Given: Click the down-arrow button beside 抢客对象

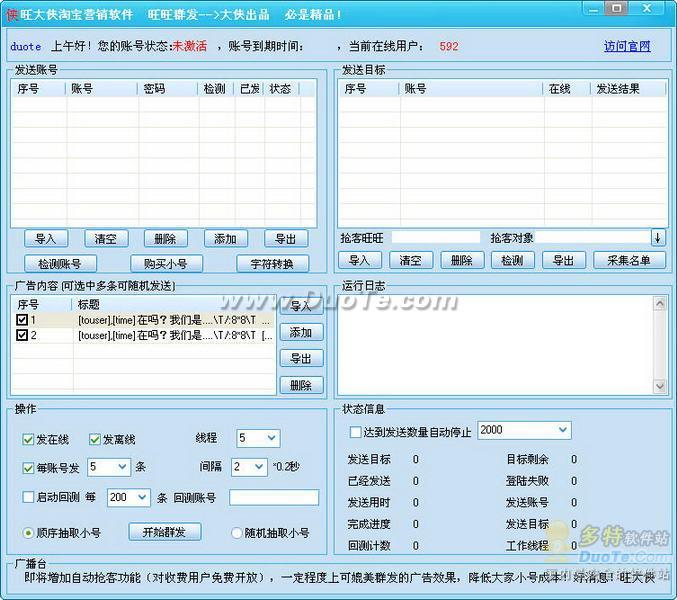Looking at the screenshot, I should (x=658, y=237).
